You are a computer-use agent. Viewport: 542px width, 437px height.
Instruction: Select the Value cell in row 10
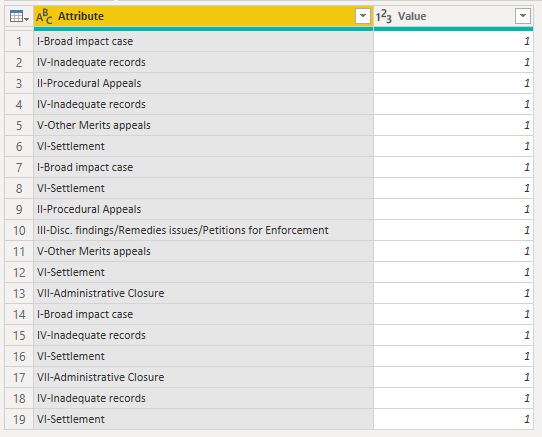(454, 230)
